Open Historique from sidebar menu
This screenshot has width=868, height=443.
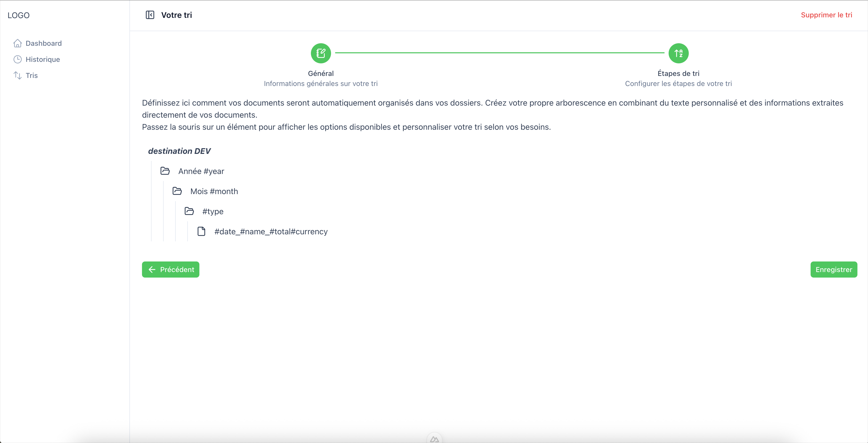point(43,59)
